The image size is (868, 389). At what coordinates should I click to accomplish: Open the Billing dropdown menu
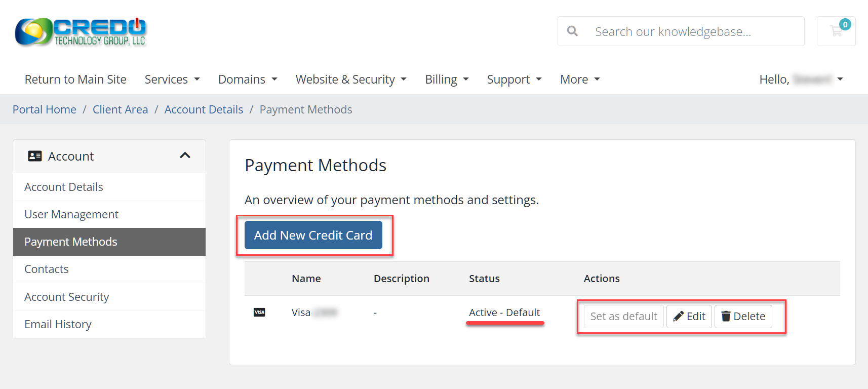tap(447, 80)
